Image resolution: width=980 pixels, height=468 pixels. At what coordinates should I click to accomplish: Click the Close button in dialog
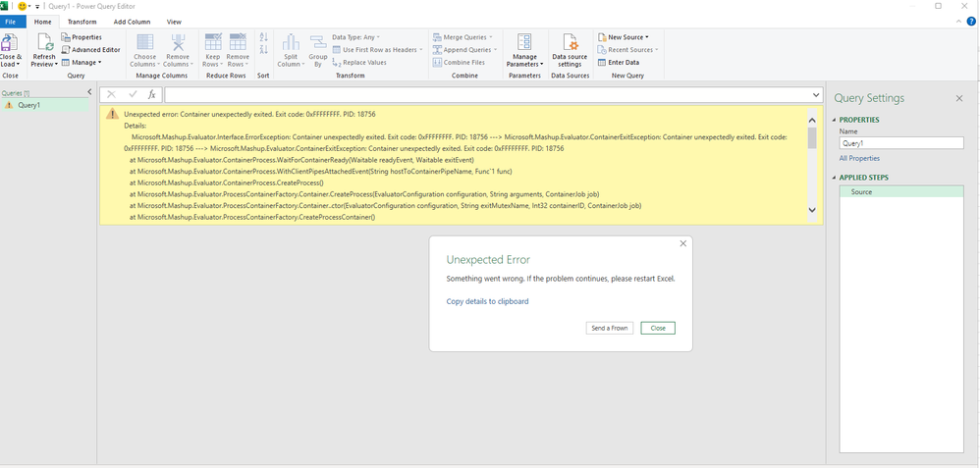(658, 328)
